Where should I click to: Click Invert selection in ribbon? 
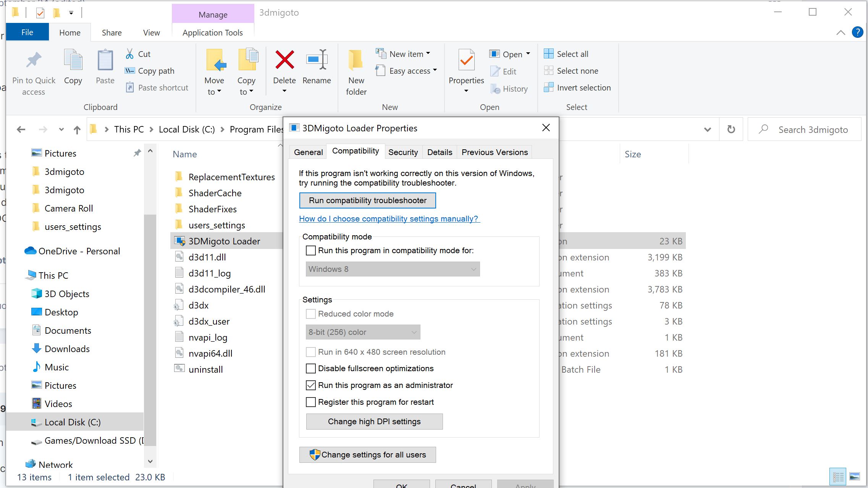click(577, 87)
